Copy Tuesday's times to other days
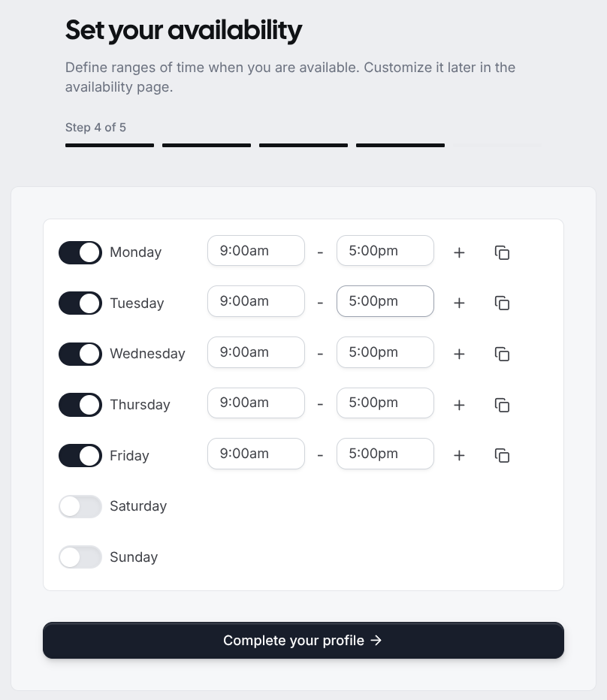Screen dimensions: 607x700 coord(502,303)
